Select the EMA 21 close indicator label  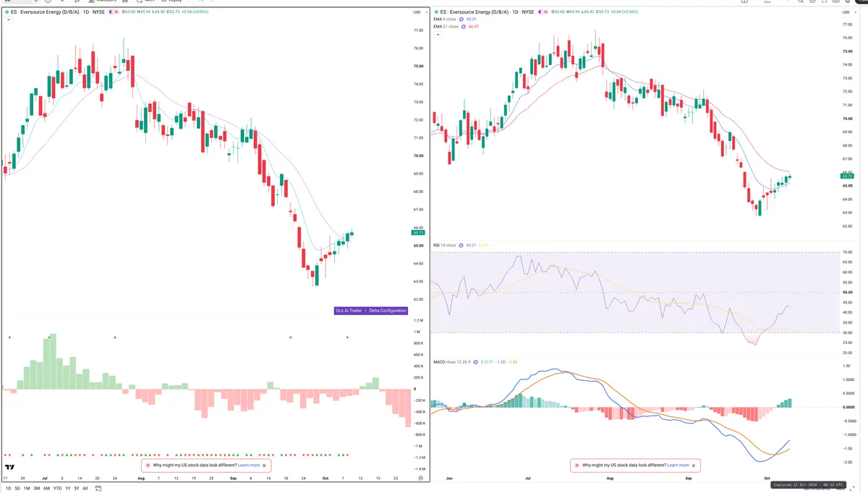coord(446,27)
